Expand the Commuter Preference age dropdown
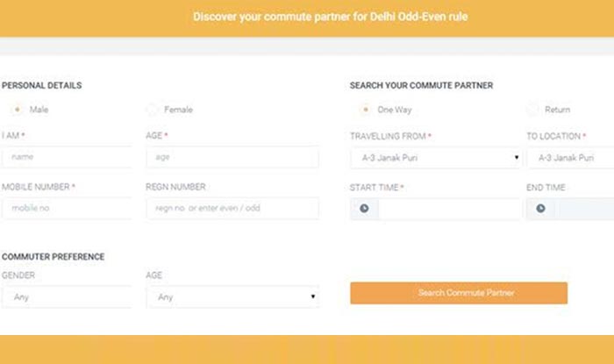 click(x=232, y=297)
